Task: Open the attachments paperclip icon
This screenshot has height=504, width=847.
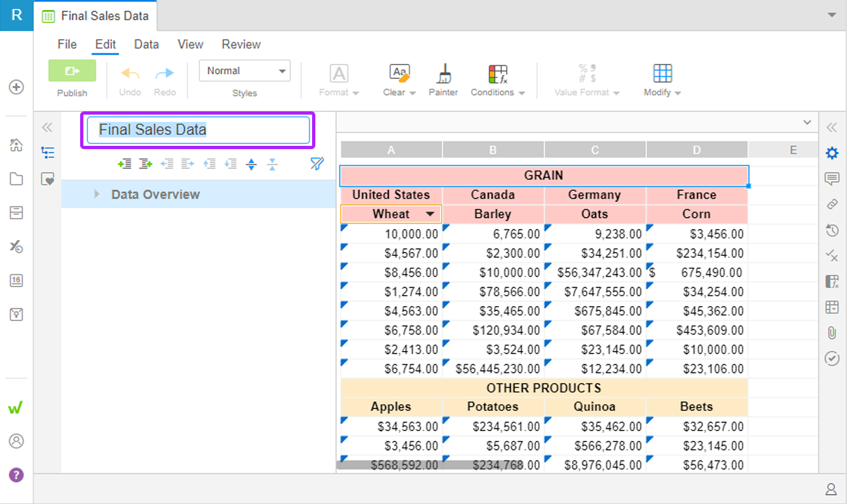Action: coord(832,333)
